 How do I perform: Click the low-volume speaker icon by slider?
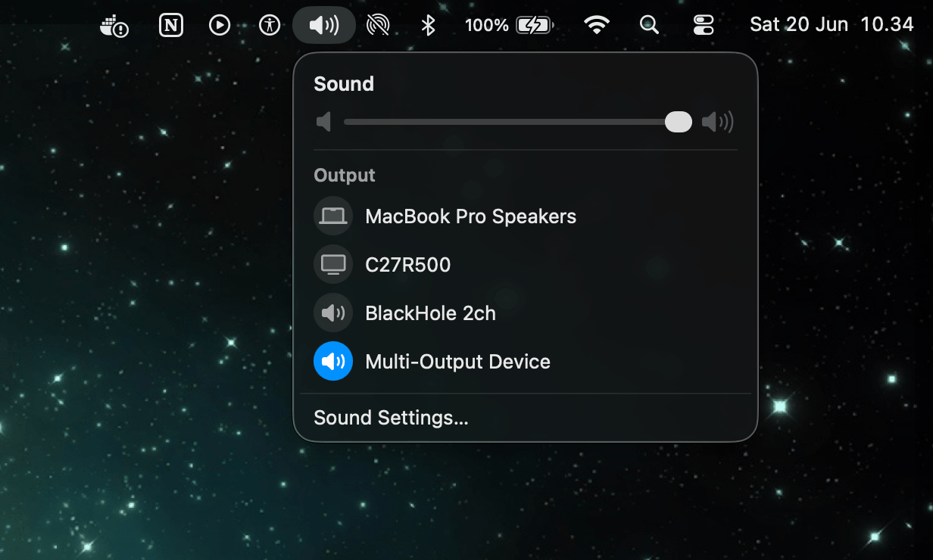[x=323, y=122]
